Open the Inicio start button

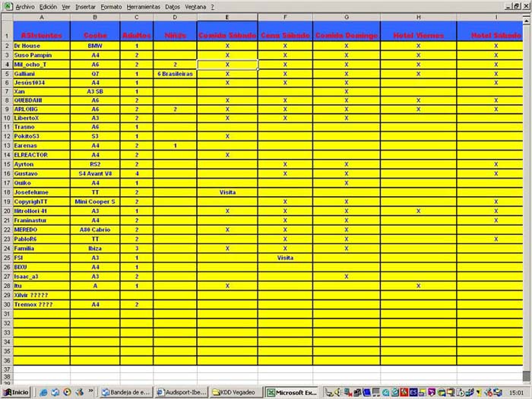16,392
